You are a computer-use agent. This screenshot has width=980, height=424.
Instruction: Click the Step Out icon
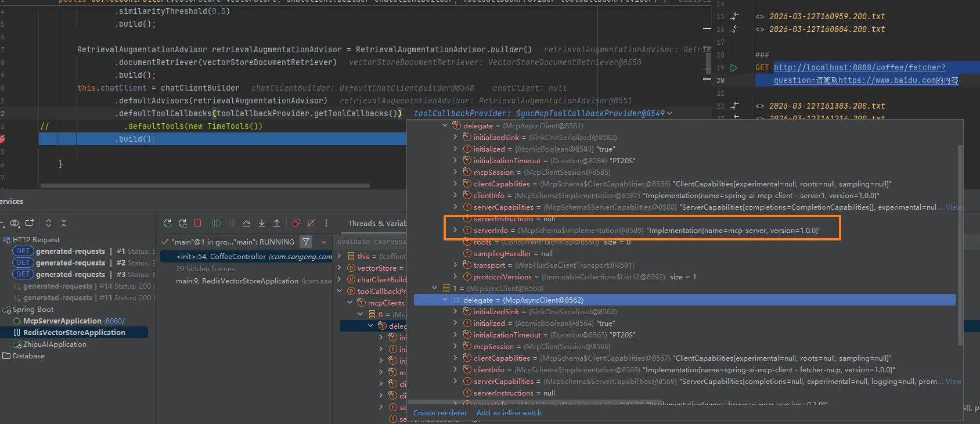tap(277, 223)
